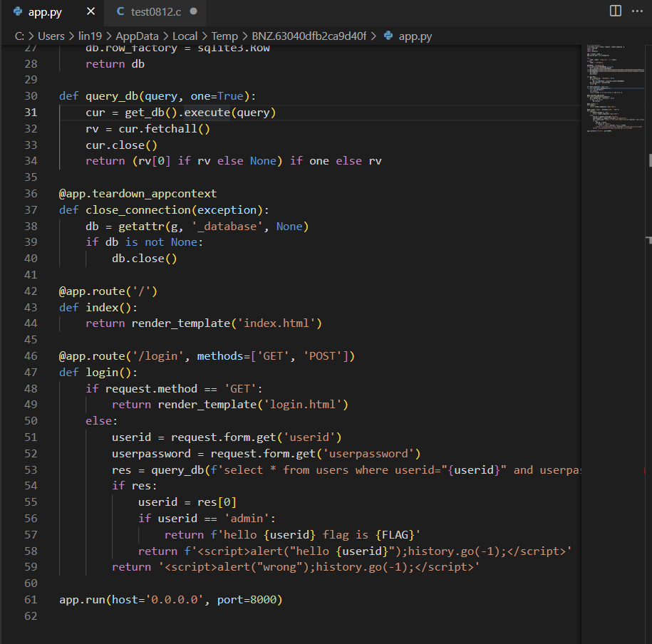
Task: Select breadcrumb segment C:
Action: point(19,36)
